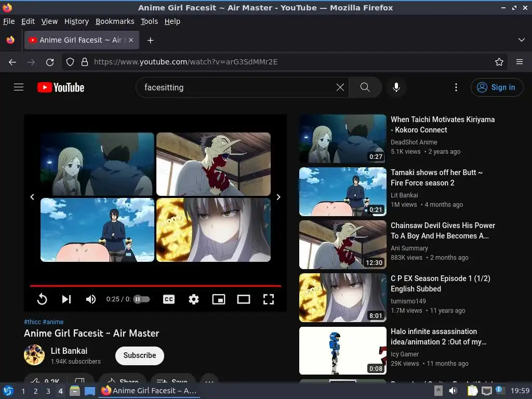This screenshot has width=532, height=399.
Task: Open the Lit Bankai channel name
Action: pos(69,351)
